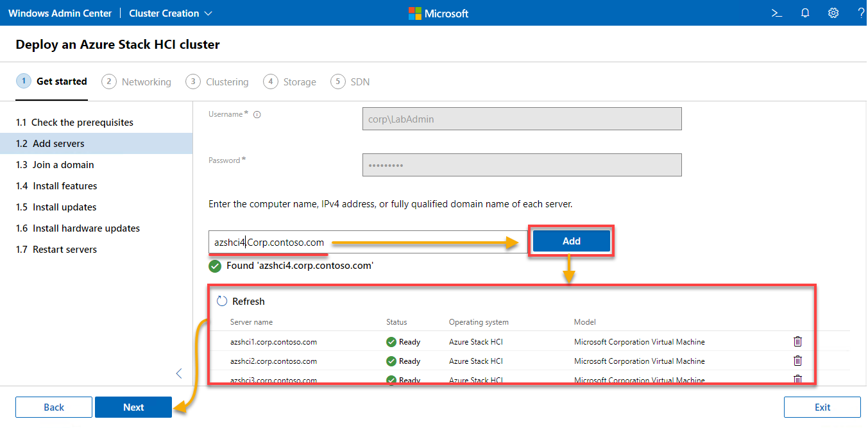Click Azure Stack HCI cell for azshci1
Image resolution: width=868 pixels, height=428 pixels.
(476, 342)
